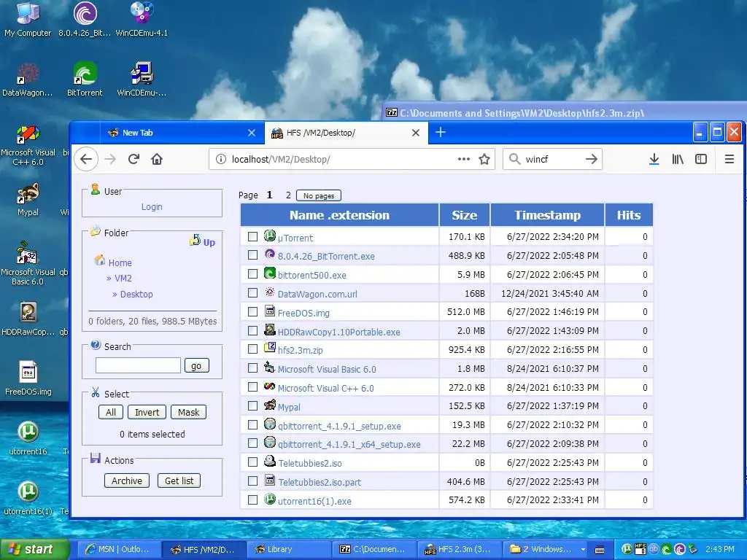Image resolution: width=747 pixels, height=560 pixels.
Task: Select utorrent16 desktop icon
Action: [x=28, y=438]
